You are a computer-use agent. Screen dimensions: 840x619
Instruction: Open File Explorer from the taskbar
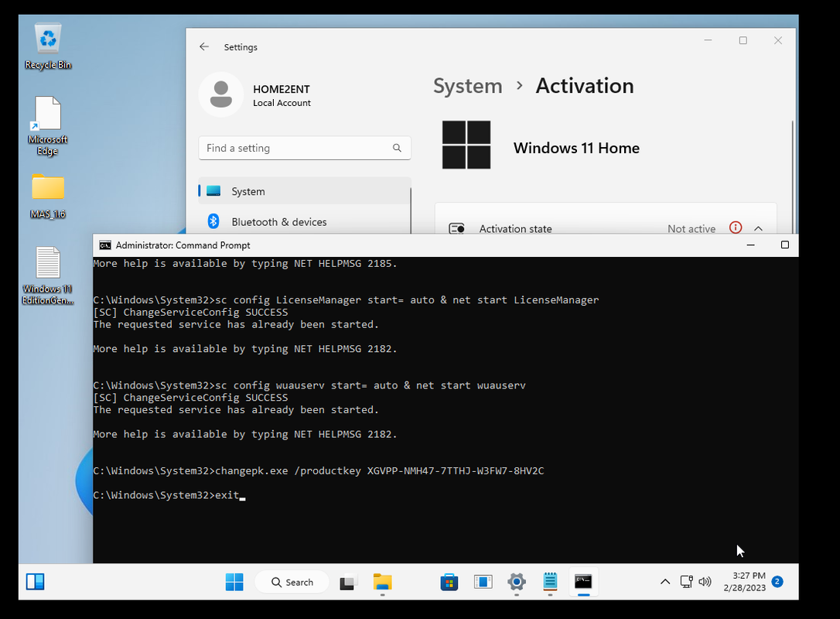click(383, 582)
